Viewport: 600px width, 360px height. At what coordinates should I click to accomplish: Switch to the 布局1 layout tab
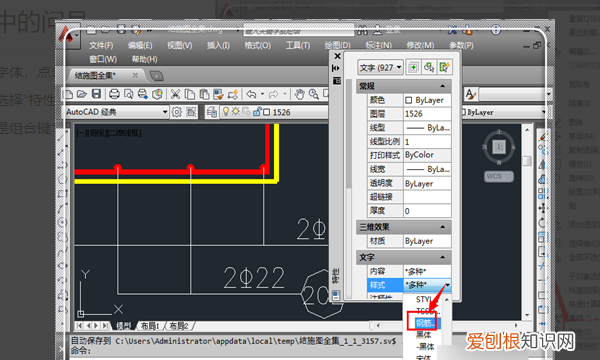[x=150, y=326]
